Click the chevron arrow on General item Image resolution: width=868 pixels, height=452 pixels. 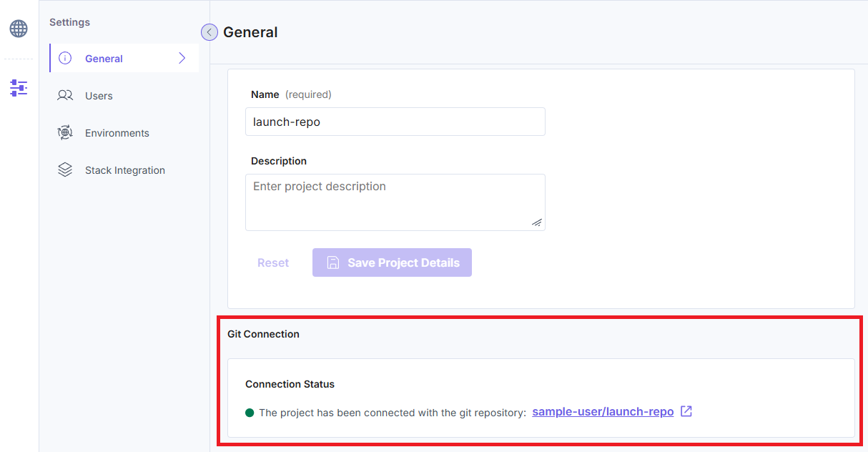[x=182, y=59]
